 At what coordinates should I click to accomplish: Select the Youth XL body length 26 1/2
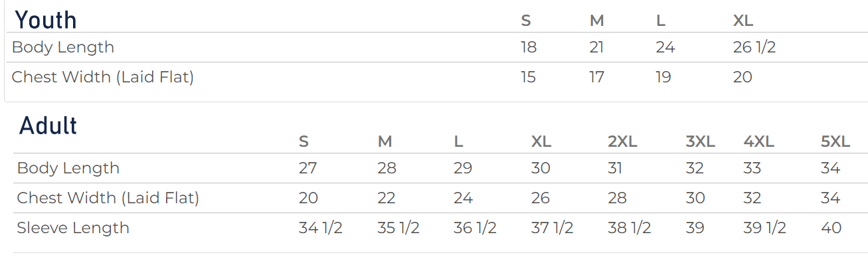[754, 48]
